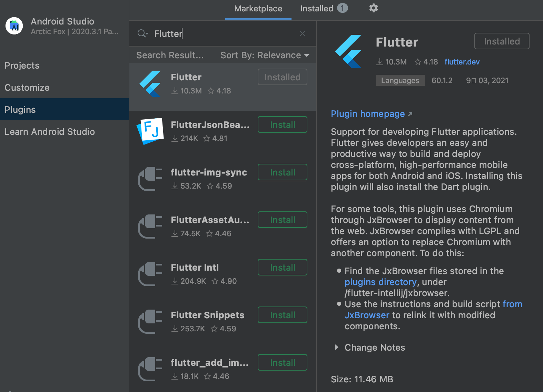
Task: Click the FlutterJsonBea... plugin title
Action: [210, 125]
